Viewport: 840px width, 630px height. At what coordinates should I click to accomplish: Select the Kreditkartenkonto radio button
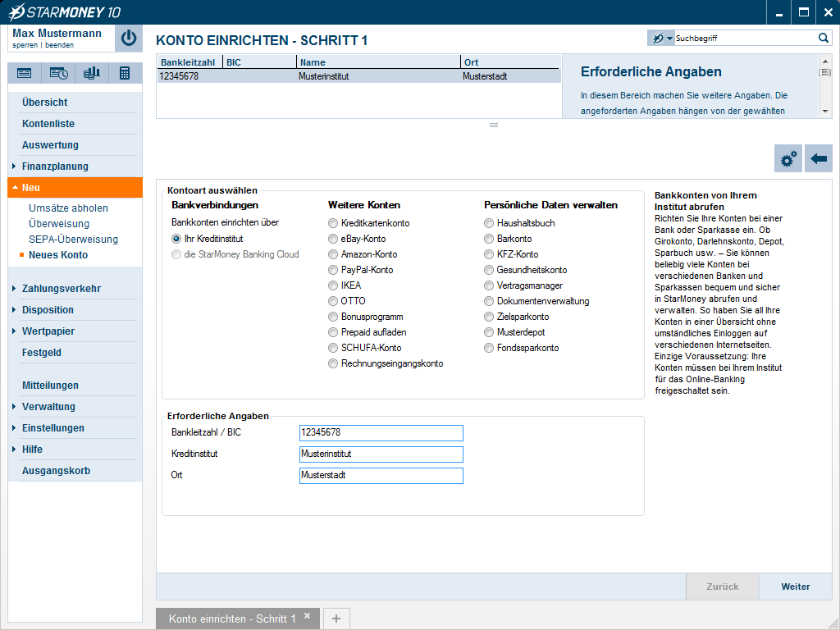pyautogui.click(x=333, y=223)
